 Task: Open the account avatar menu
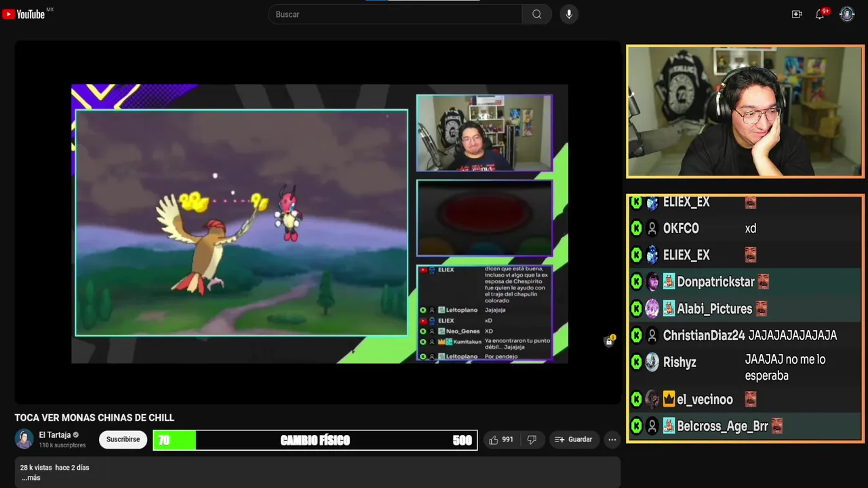(x=847, y=14)
